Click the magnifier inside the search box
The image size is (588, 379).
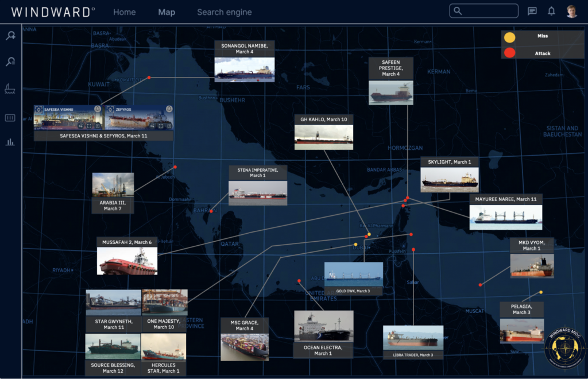click(x=457, y=10)
